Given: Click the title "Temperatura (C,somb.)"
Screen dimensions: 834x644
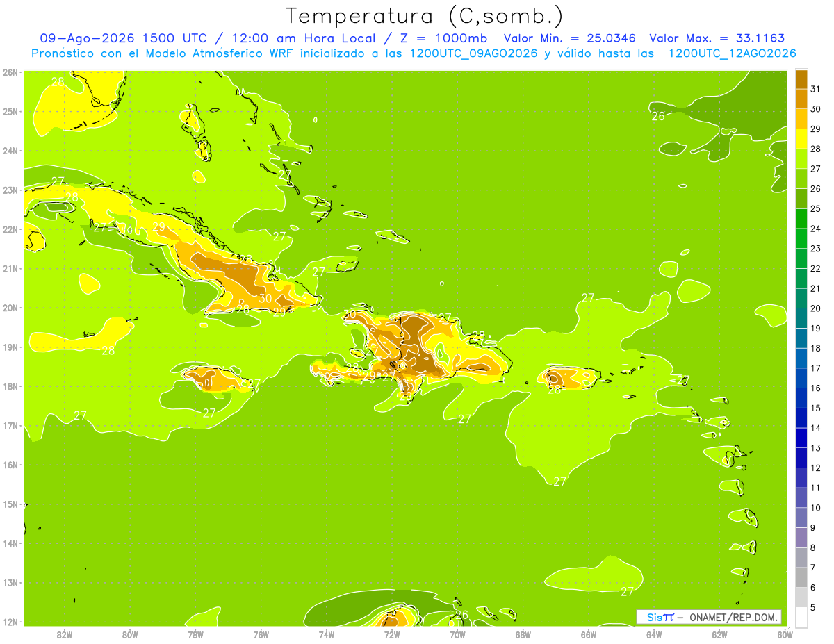Looking at the screenshot, I should tap(425, 16).
